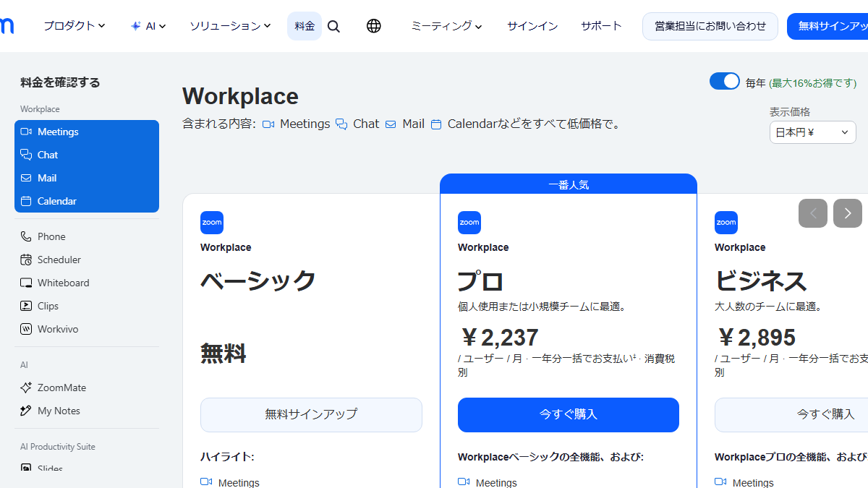Click the ハイライト: heading
868x488 pixels.
pos(227,457)
